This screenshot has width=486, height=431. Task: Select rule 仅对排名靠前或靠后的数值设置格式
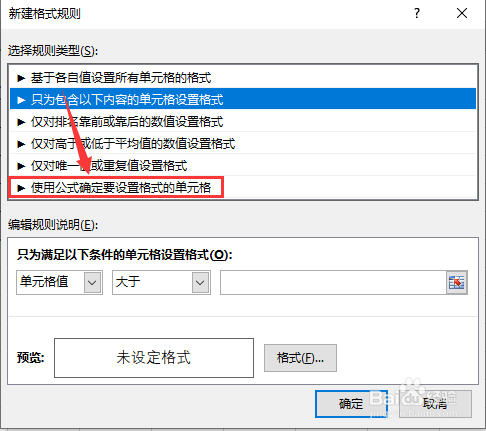[243, 122]
